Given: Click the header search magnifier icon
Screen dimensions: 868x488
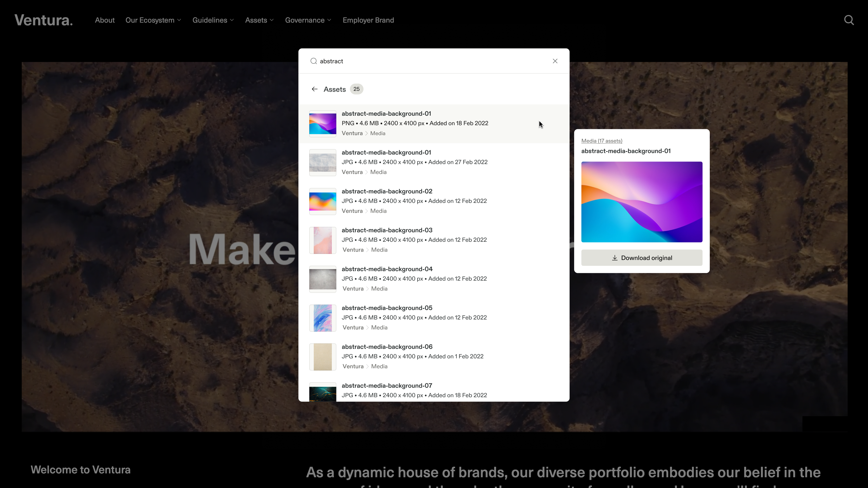Looking at the screenshot, I should [849, 20].
